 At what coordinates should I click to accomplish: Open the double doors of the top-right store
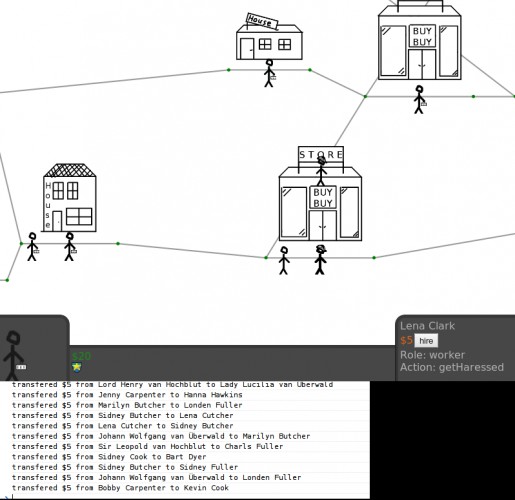pos(422,64)
